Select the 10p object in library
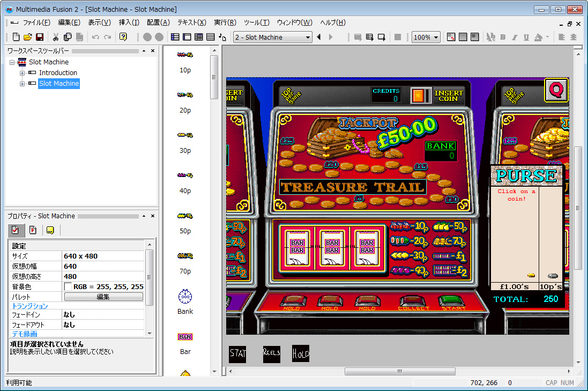The height and width of the screenshot is (391, 588). point(185,62)
